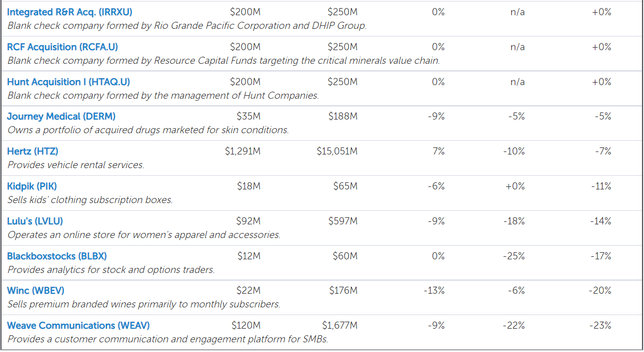This screenshot has height=352, width=644.
Task: Click the $65M value for Kidpik
Action: click(x=345, y=186)
